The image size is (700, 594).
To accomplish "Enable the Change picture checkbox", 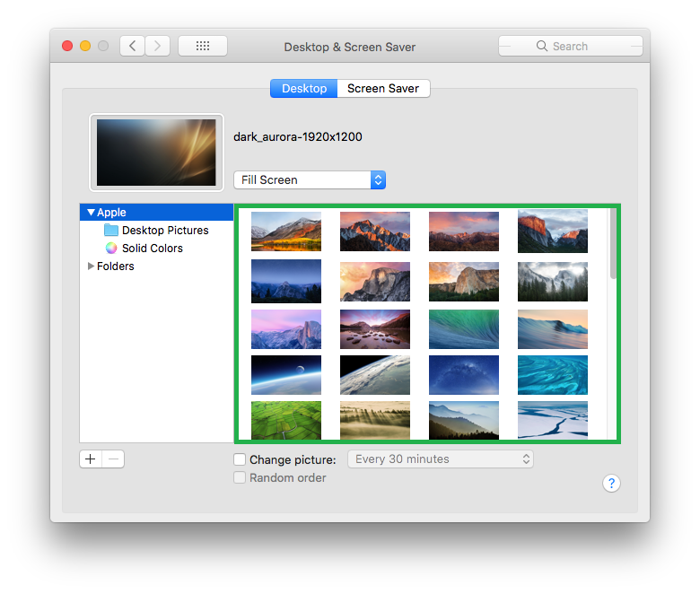I will pyautogui.click(x=240, y=459).
